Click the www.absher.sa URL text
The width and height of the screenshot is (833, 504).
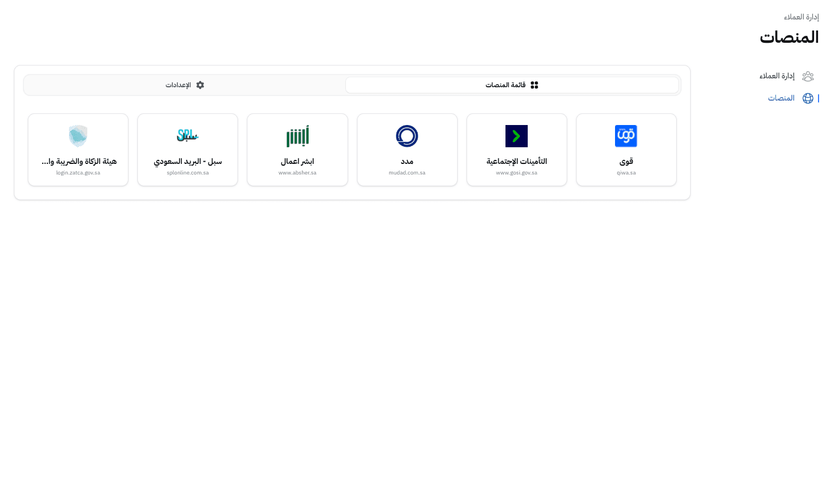pyautogui.click(x=297, y=173)
